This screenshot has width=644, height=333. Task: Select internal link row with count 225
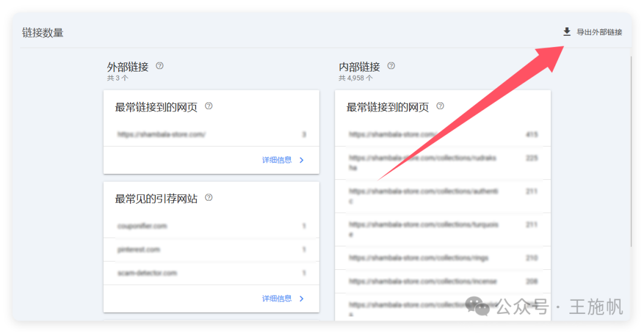442,163
